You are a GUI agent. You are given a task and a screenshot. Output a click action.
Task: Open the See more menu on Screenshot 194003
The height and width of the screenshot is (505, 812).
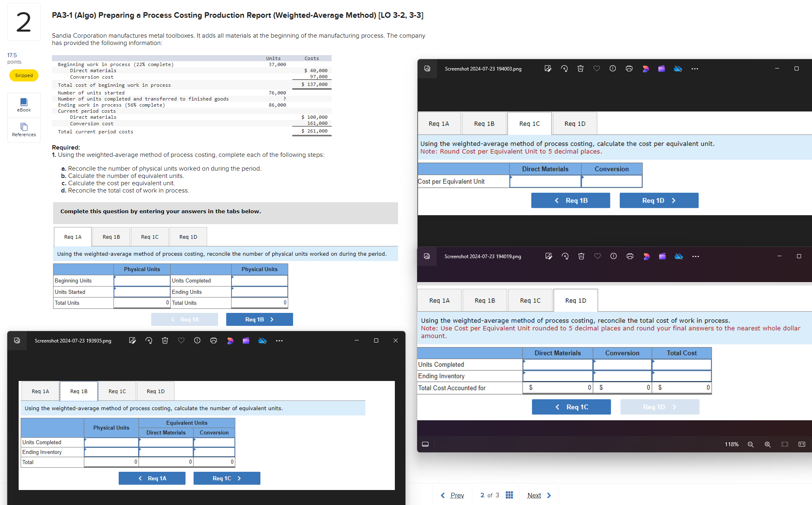[694, 68]
